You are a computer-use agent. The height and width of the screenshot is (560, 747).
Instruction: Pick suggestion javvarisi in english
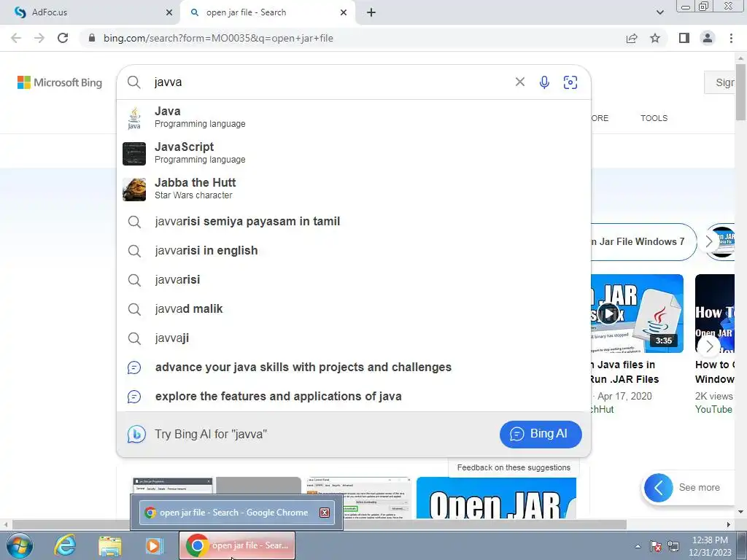point(354,251)
